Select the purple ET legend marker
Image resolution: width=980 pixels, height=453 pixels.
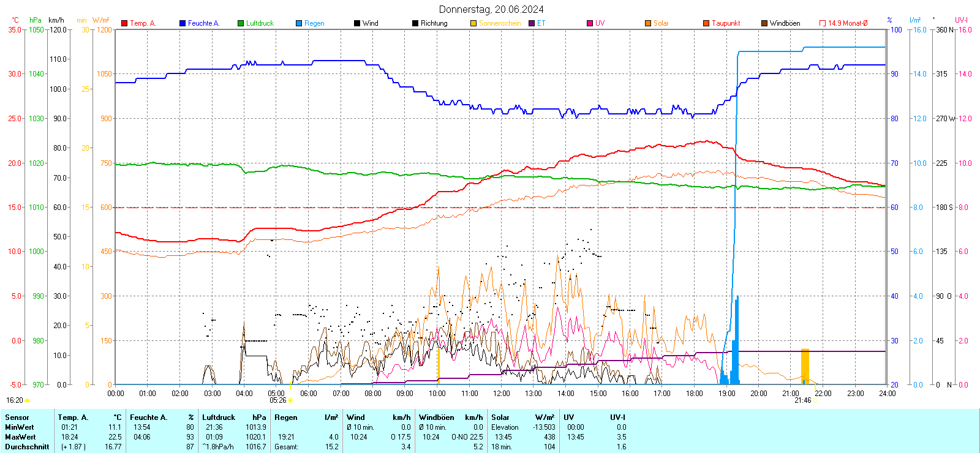point(532,23)
